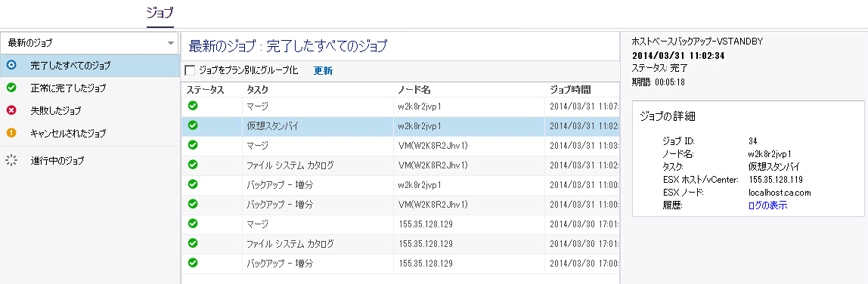Click the spinner icon for 進行中のジョブ
This screenshot has width=868, height=284.
[11, 161]
